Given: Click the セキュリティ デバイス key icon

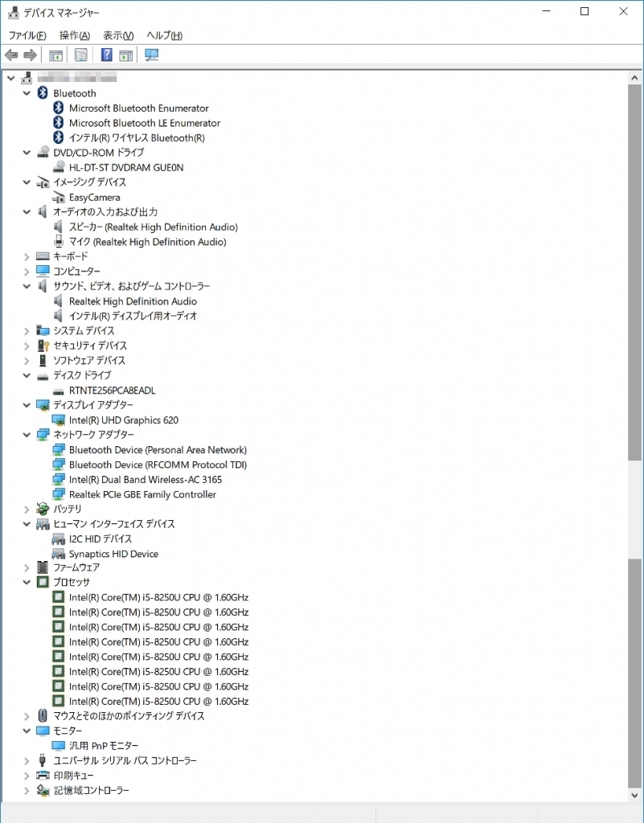Looking at the screenshot, I should tap(43, 346).
